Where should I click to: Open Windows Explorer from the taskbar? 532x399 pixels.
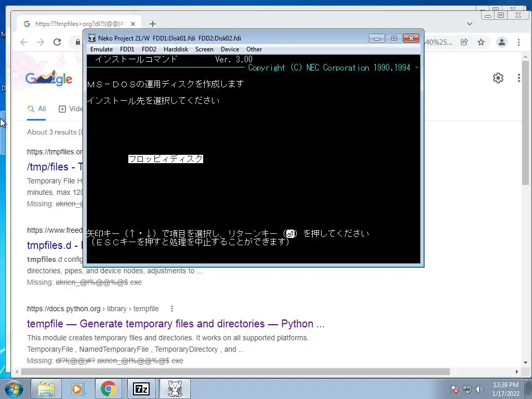click(46, 389)
